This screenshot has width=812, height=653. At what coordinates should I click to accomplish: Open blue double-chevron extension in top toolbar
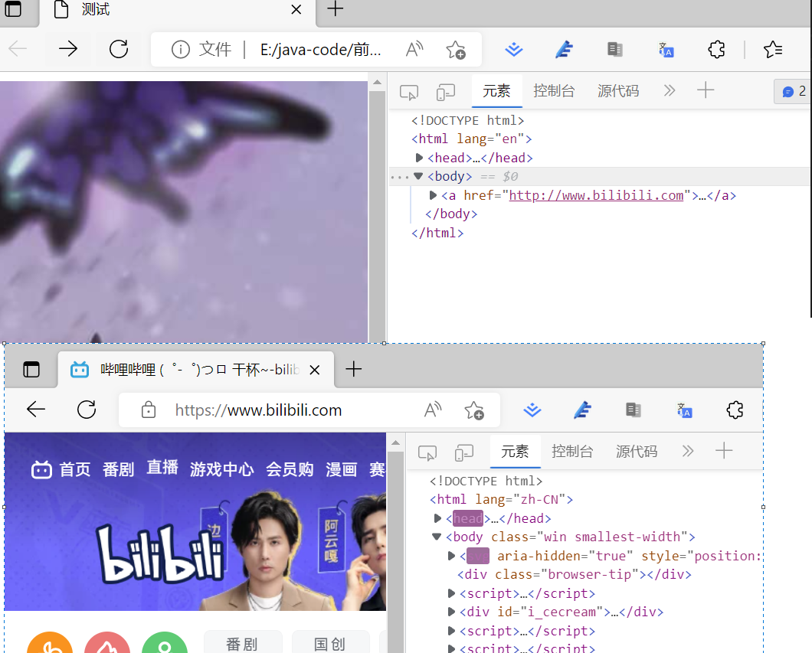(514, 50)
